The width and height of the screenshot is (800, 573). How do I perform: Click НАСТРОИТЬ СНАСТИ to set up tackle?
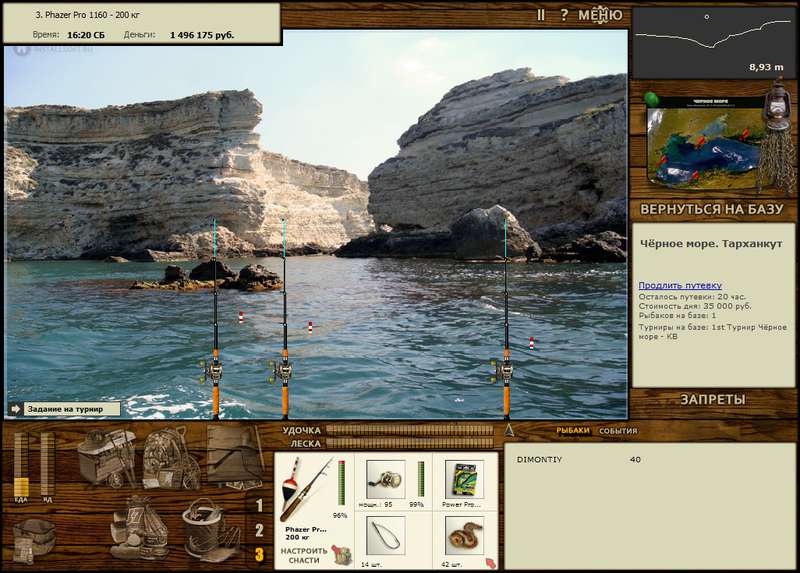304,556
